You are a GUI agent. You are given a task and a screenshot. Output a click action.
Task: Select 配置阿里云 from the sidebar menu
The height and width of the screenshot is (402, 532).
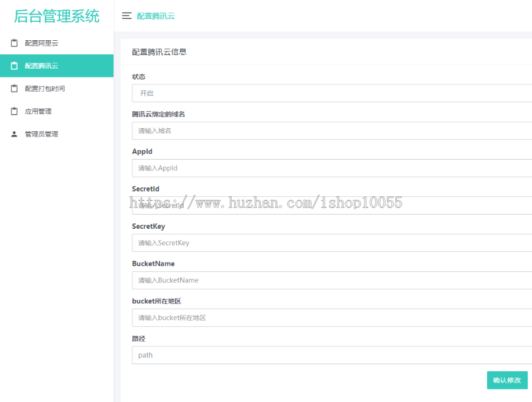pyautogui.click(x=40, y=43)
